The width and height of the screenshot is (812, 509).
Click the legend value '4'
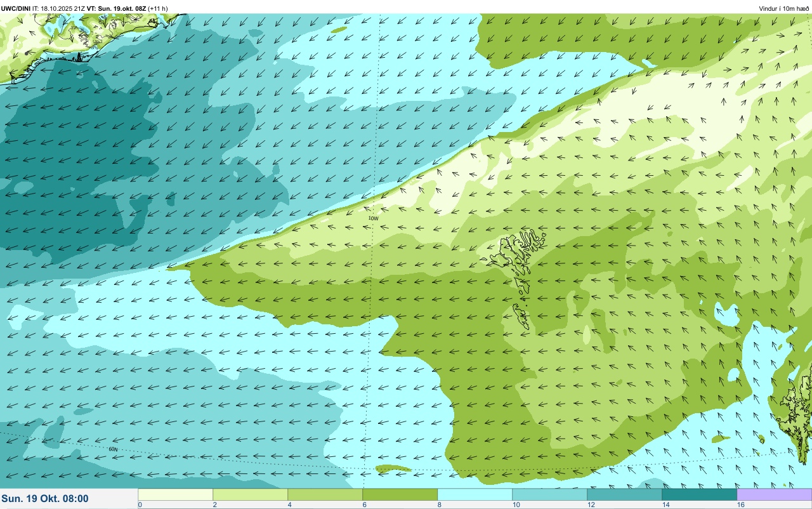pyautogui.click(x=289, y=505)
